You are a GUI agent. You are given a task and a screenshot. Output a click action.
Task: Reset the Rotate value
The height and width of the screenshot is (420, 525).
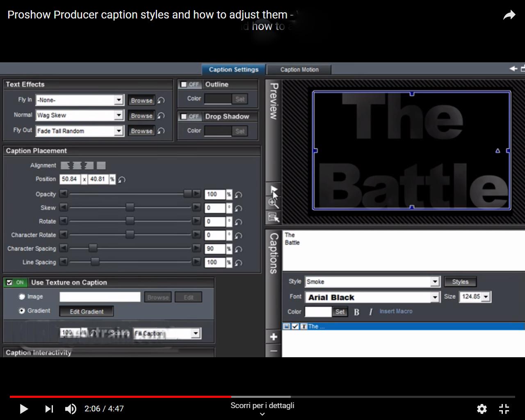click(238, 221)
